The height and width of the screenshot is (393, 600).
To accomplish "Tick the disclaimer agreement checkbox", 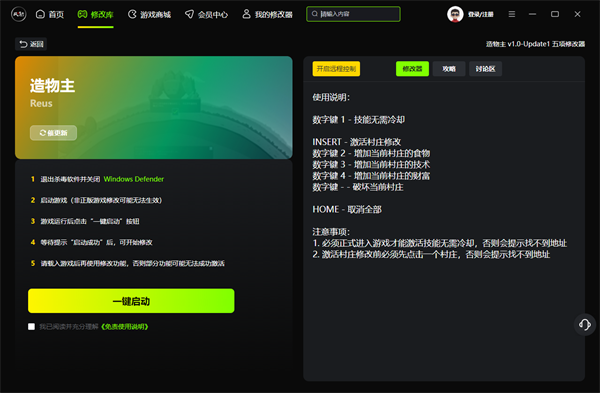I will [x=31, y=326].
